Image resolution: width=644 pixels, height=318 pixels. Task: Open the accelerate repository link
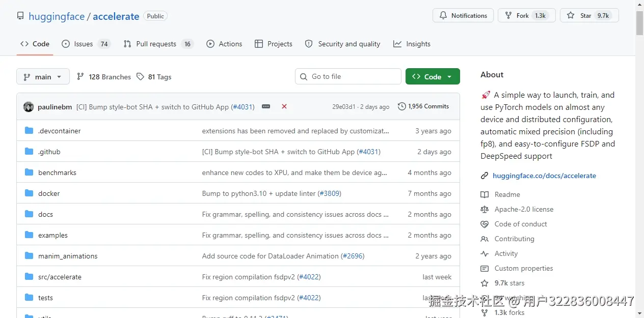[x=116, y=16]
